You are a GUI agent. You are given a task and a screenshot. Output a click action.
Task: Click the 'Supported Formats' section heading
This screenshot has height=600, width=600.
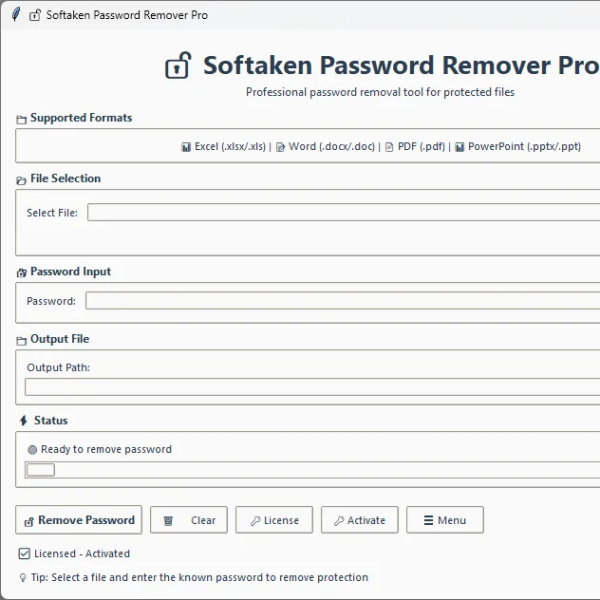[81, 117]
